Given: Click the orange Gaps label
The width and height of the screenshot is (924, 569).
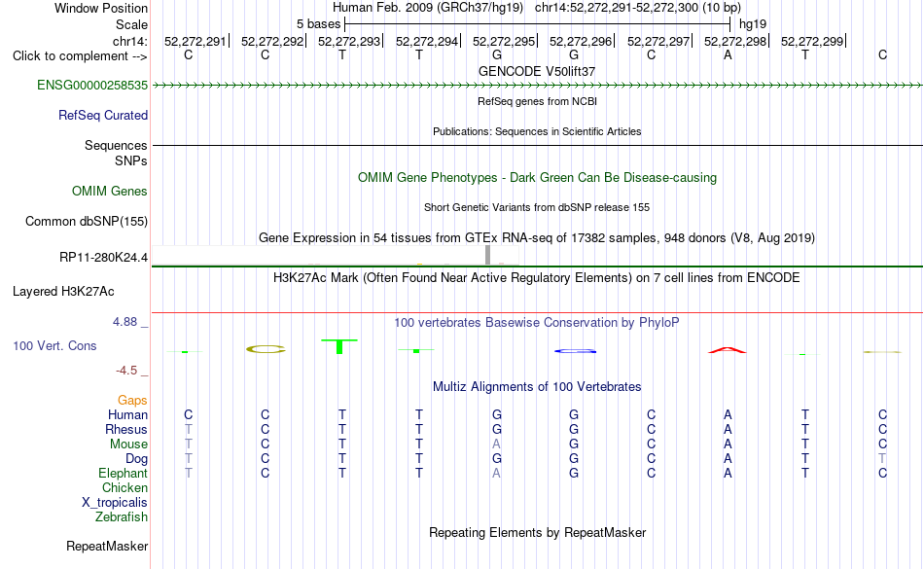Looking at the screenshot, I should pos(132,401).
